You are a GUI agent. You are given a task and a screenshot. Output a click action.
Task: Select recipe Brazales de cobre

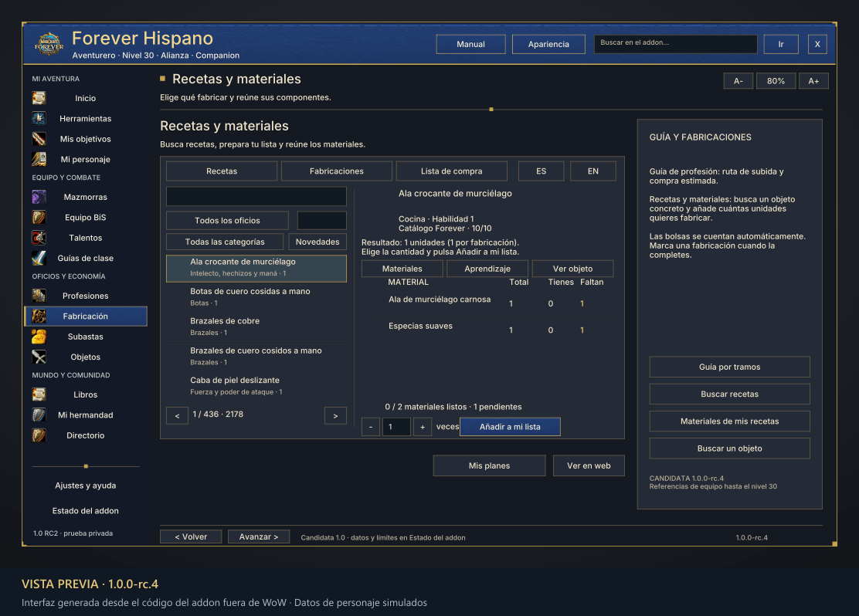pyautogui.click(x=256, y=327)
